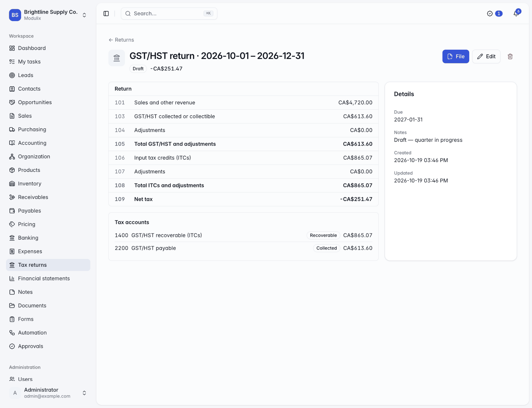Screen dimensions: 532x408
Task: Click the Opportunities handshake icon
Action: pos(12,102)
